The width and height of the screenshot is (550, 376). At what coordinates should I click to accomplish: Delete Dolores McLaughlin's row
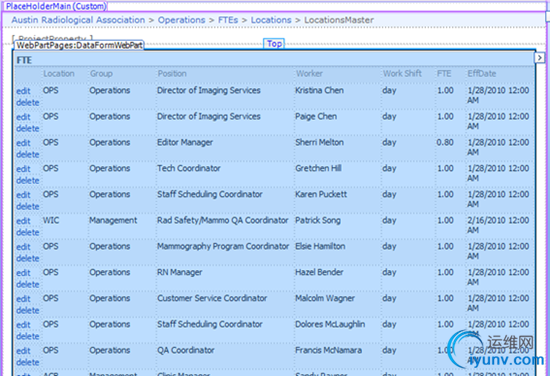[x=28, y=336]
